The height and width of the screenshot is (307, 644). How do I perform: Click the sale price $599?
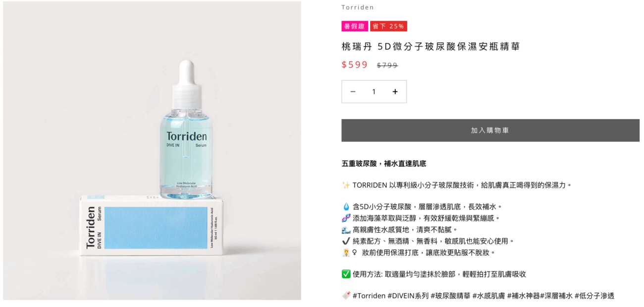(355, 65)
